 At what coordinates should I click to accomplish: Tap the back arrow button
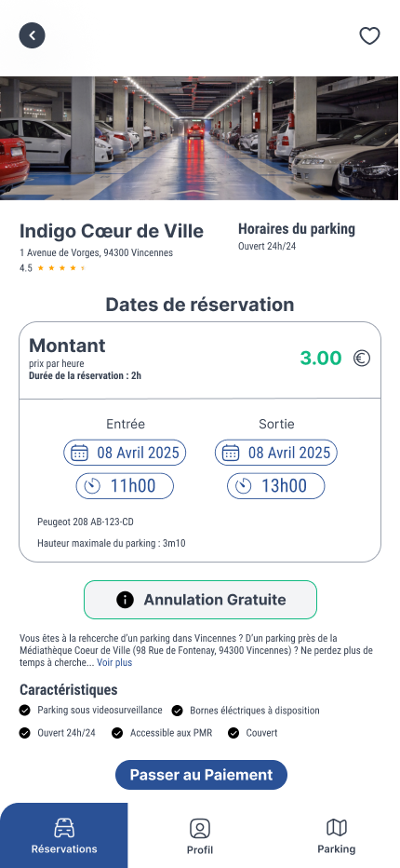[32, 35]
